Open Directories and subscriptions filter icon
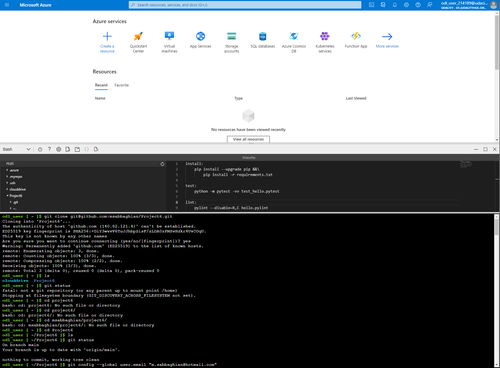Viewport: 500px width, 368px height. pos(383,5)
